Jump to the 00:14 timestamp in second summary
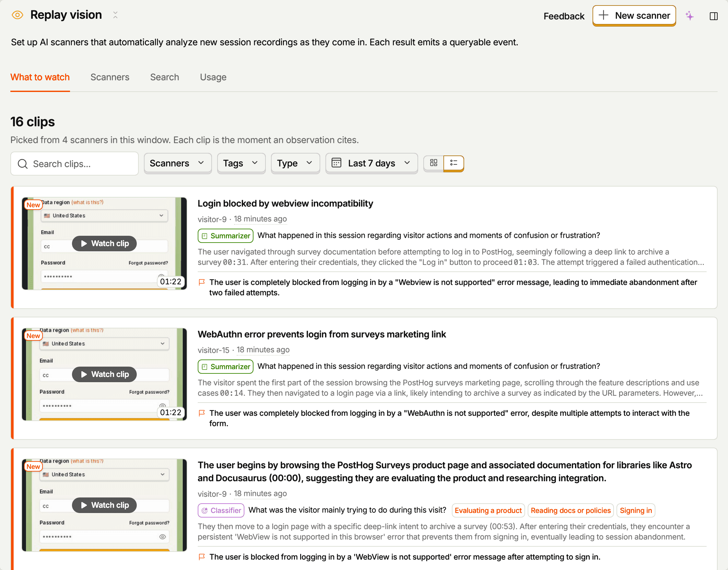 pyautogui.click(x=232, y=393)
